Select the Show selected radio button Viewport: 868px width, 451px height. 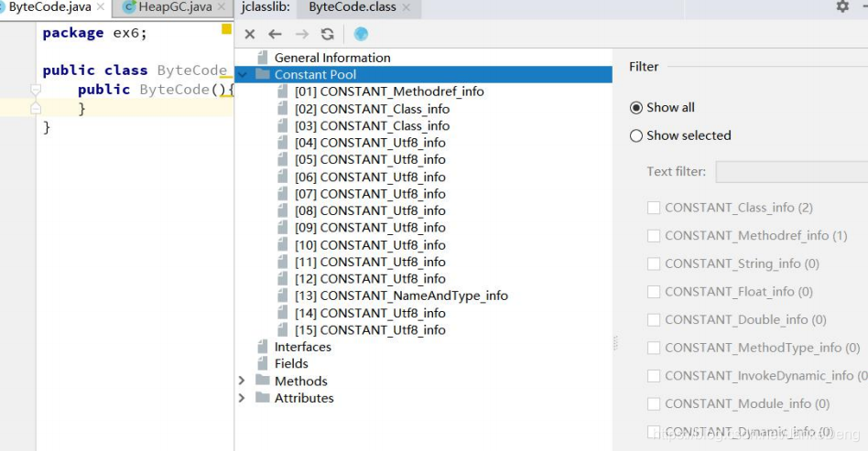[636, 135]
